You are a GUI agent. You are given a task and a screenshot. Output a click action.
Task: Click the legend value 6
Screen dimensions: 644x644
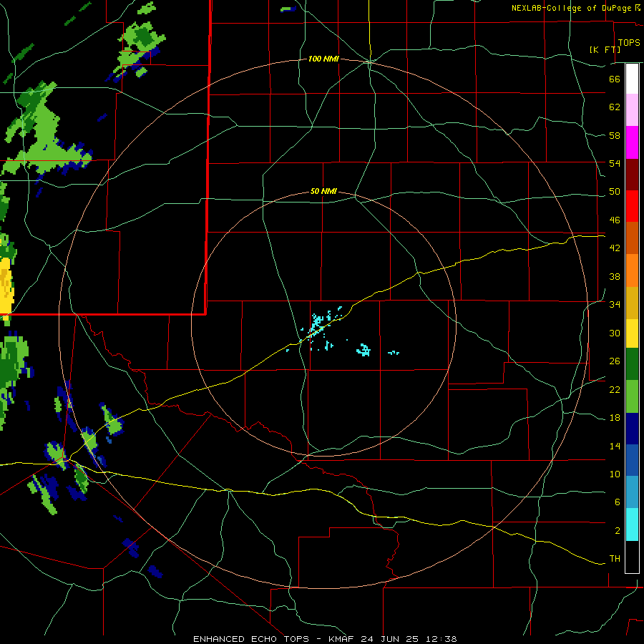tap(617, 502)
